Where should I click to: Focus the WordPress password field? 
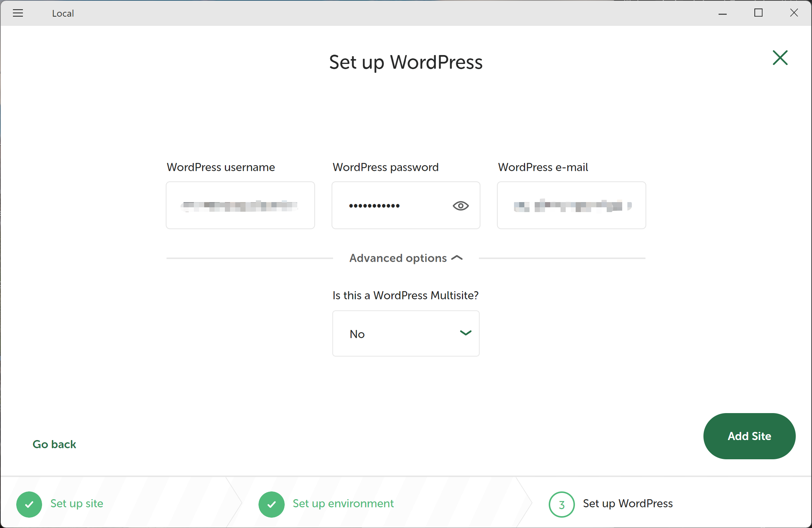click(x=391, y=205)
